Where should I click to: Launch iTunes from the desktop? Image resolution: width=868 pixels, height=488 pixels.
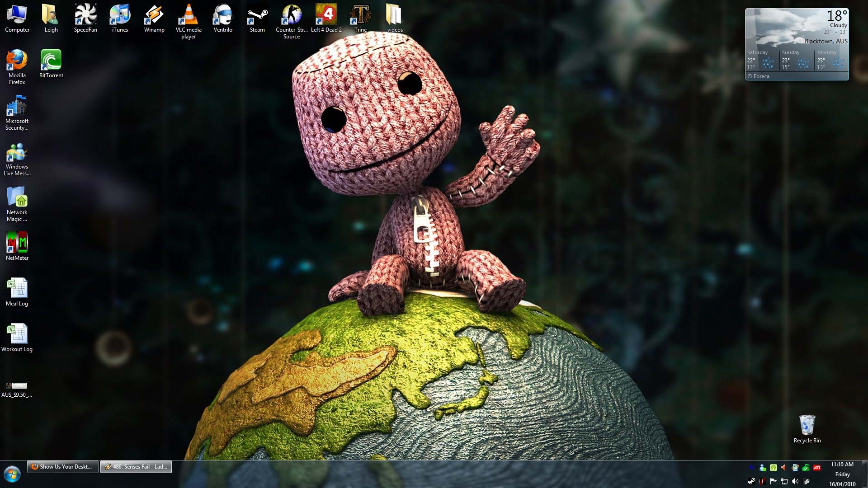click(x=120, y=19)
